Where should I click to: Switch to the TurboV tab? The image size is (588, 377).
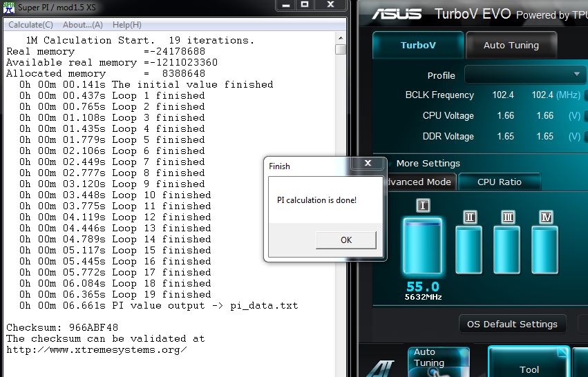[x=418, y=46]
